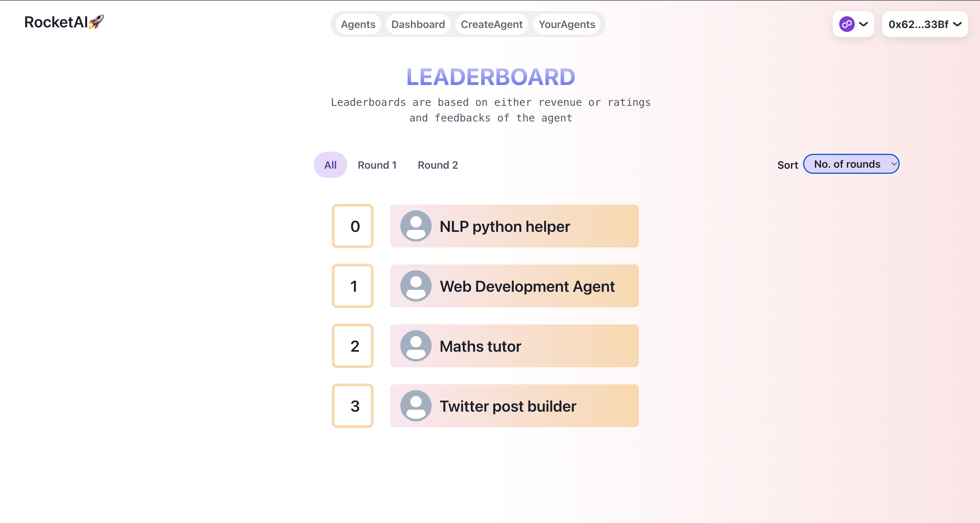Viewport: 980px width, 523px height.
Task: Click the rank 3 number box
Action: tap(353, 405)
